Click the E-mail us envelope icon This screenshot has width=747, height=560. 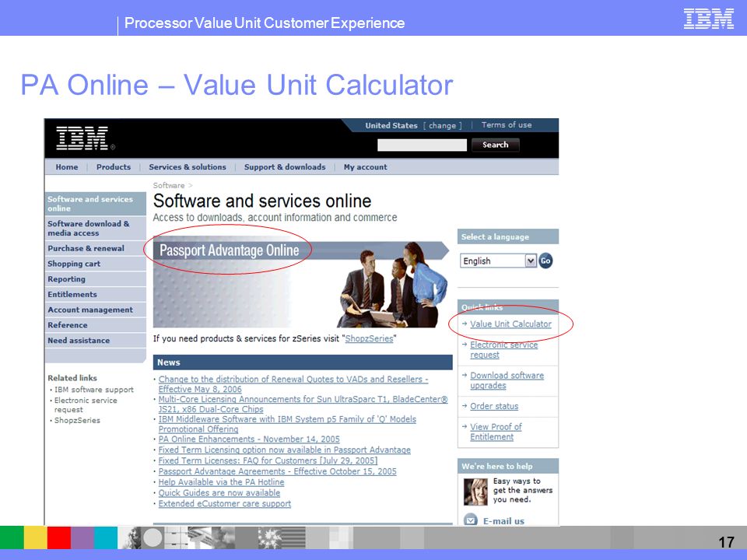[471, 520]
